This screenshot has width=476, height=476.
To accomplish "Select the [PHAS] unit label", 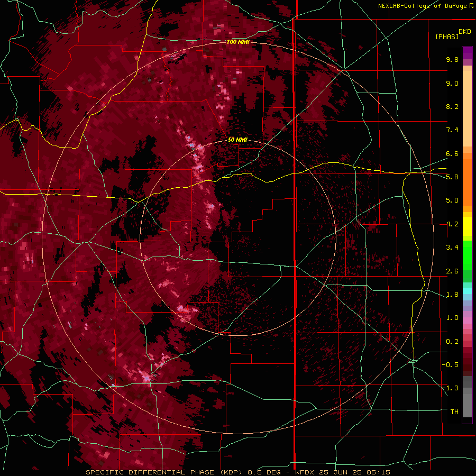I will point(447,37).
